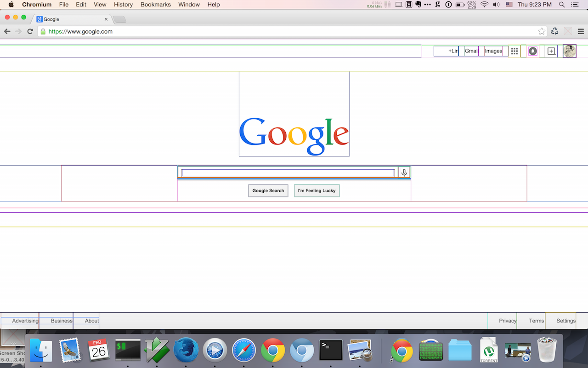Open the Settings footer link

566,321
